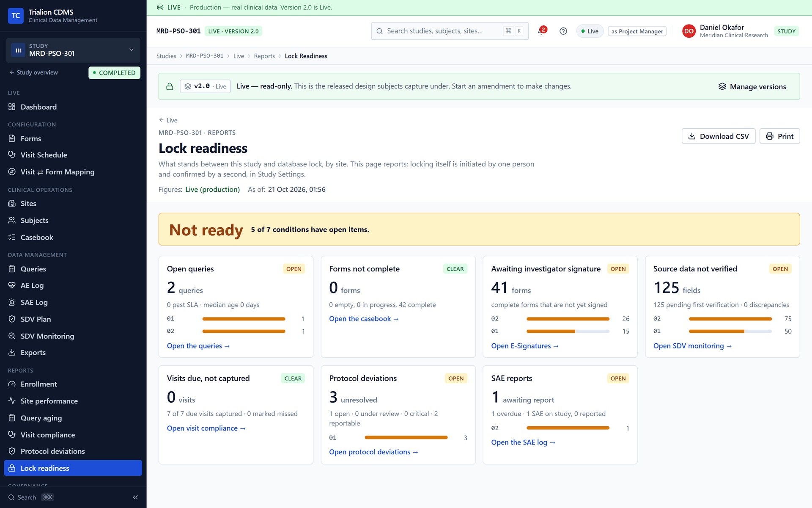The image size is (812, 508).
Task: Print the Lock readiness report
Action: [x=779, y=136]
